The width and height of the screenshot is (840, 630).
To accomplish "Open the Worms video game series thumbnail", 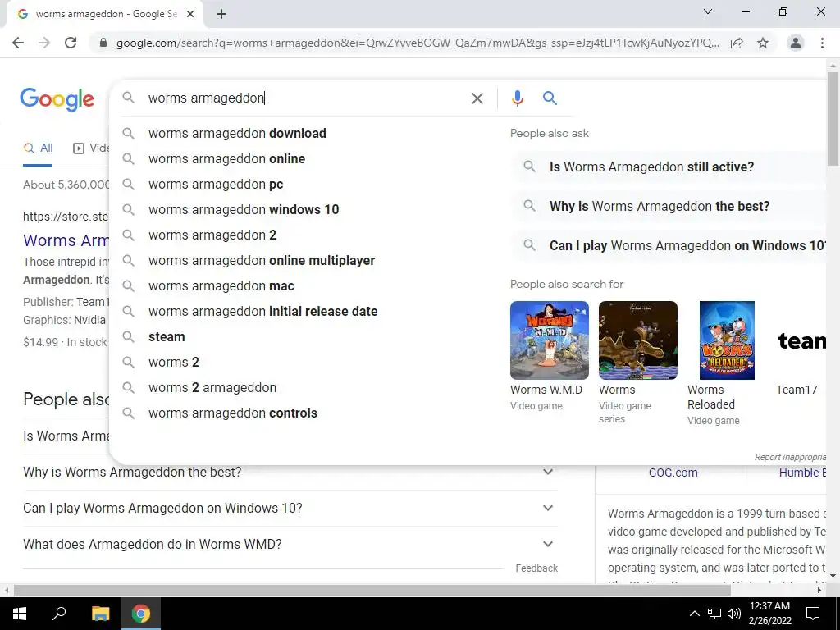I will [637, 340].
